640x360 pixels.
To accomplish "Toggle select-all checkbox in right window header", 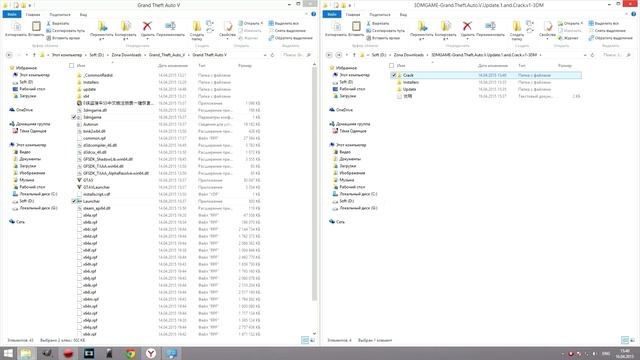I will pos(392,65).
